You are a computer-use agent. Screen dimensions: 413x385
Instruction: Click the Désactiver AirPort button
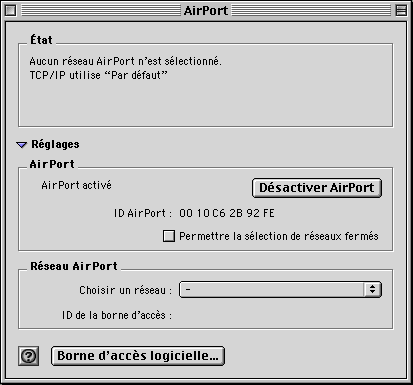coord(317,188)
